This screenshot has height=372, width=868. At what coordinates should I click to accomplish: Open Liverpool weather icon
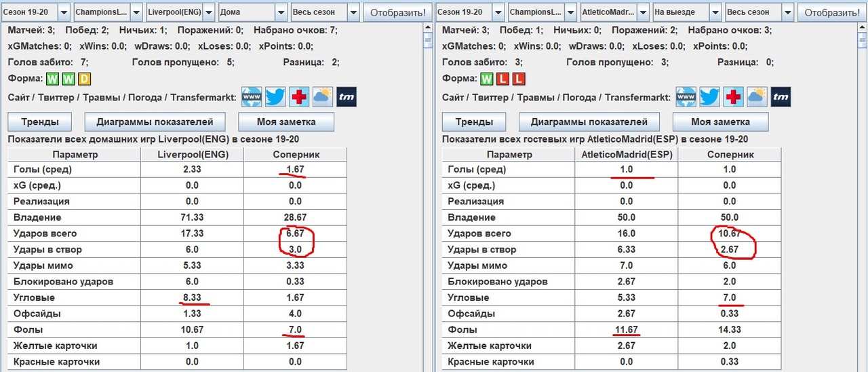pos(323,97)
